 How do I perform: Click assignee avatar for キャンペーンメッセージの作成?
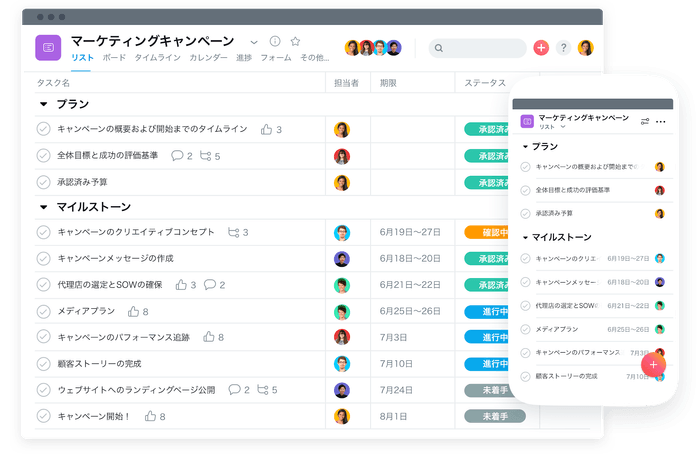(x=342, y=259)
